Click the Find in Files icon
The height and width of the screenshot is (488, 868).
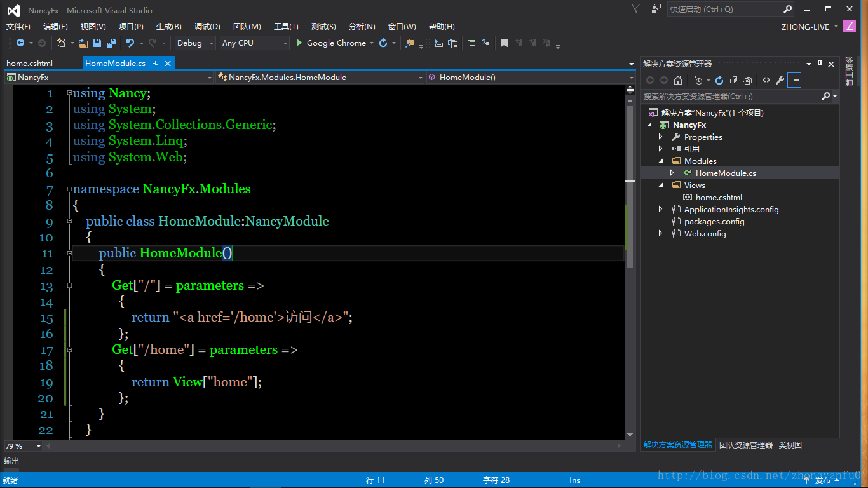click(x=410, y=43)
